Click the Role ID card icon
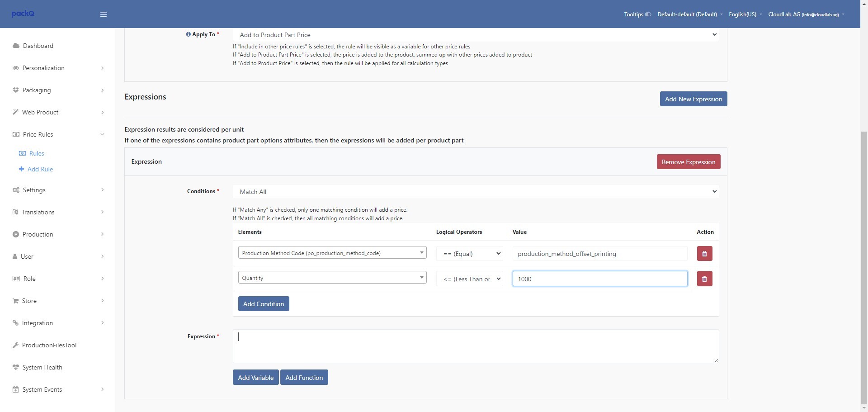The height and width of the screenshot is (412, 868). [x=16, y=279]
